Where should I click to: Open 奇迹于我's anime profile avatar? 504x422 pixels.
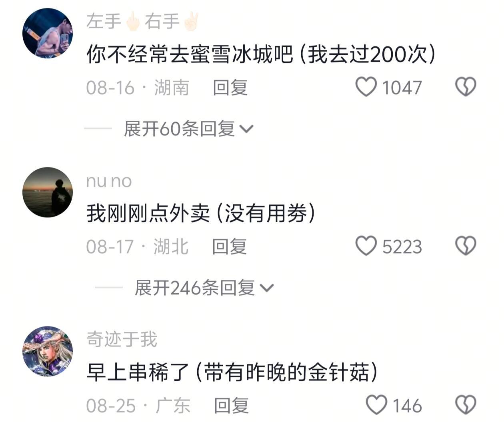coord(48,351)
